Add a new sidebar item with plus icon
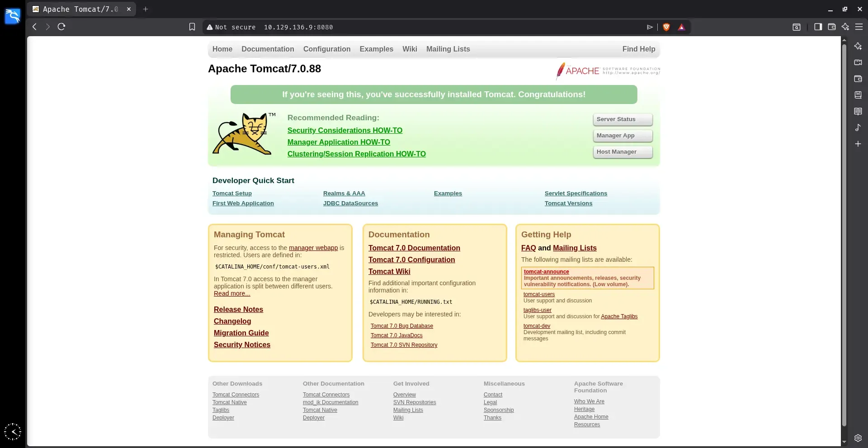868x448 pixels. click(858, 144)
